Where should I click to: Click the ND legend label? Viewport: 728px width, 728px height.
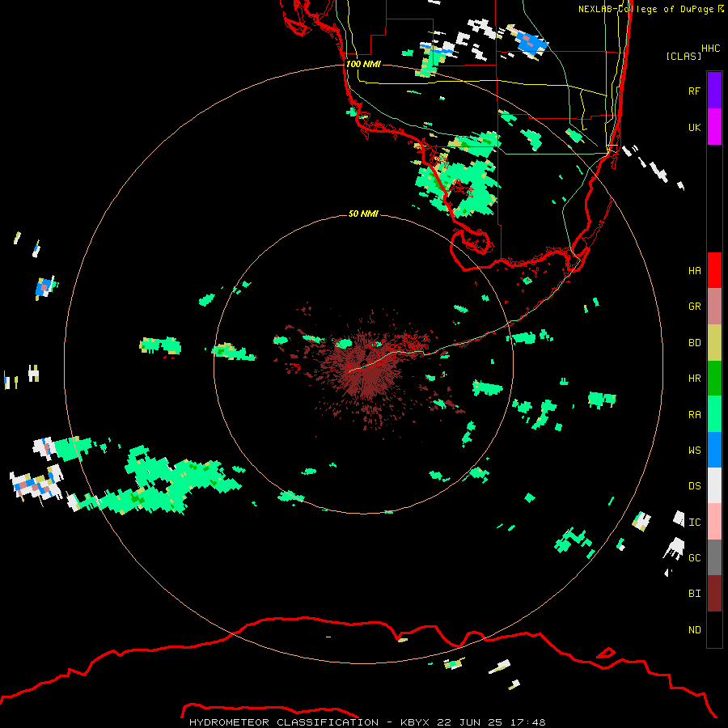point(694,630)
